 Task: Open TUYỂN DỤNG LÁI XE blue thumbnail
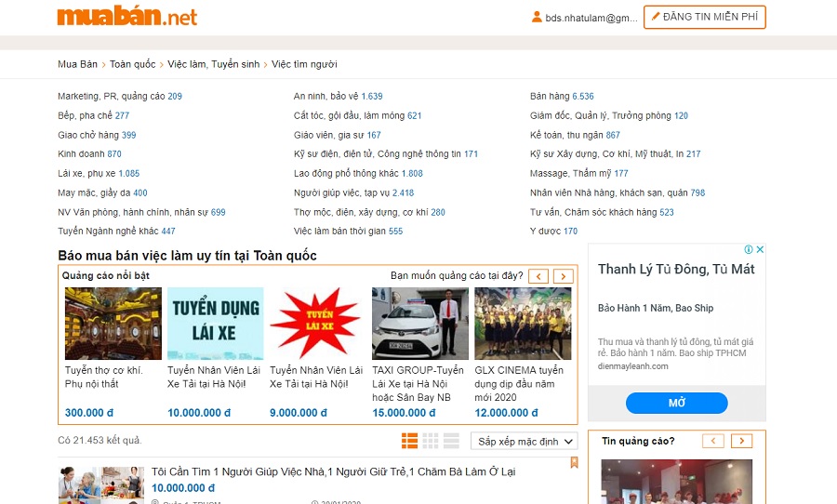(x=216, y=324)
